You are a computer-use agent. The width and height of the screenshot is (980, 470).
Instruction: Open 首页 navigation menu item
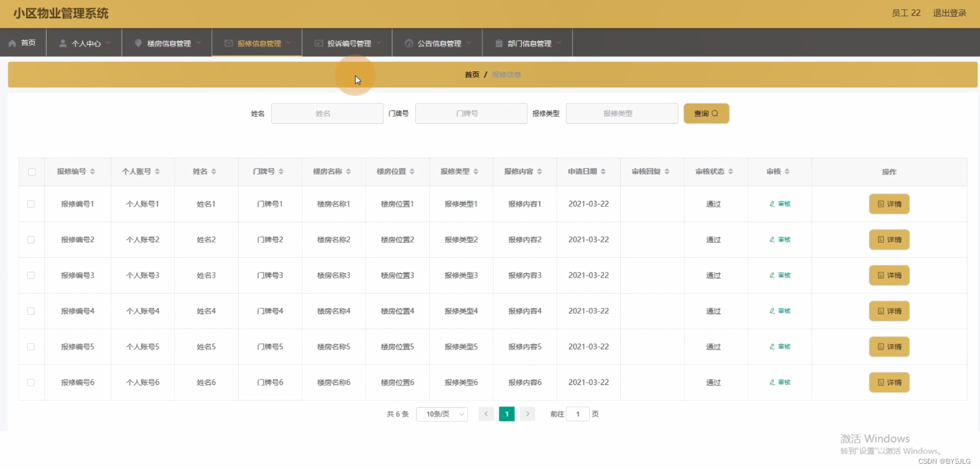coord(23,43)
